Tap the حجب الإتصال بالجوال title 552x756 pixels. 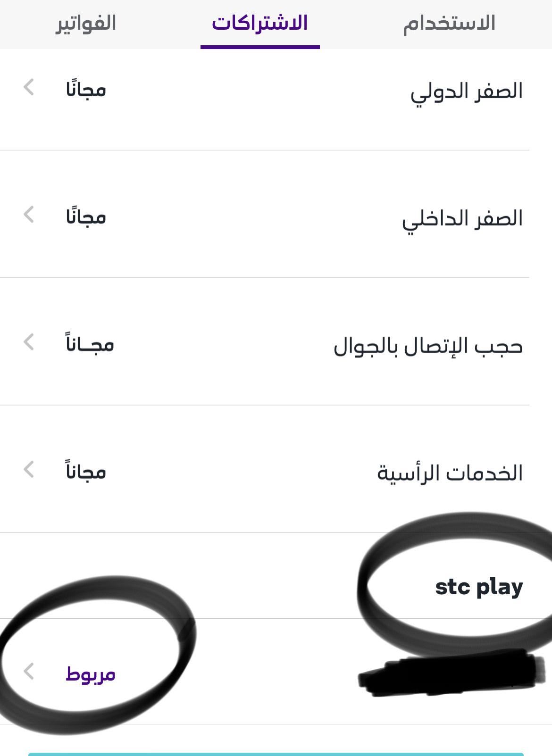(428, 347)
